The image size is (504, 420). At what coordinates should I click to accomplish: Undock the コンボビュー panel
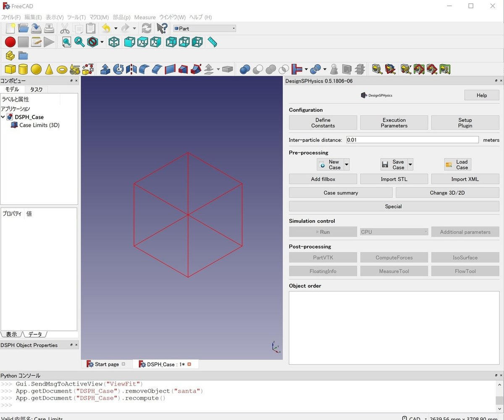tap(71, 81)
